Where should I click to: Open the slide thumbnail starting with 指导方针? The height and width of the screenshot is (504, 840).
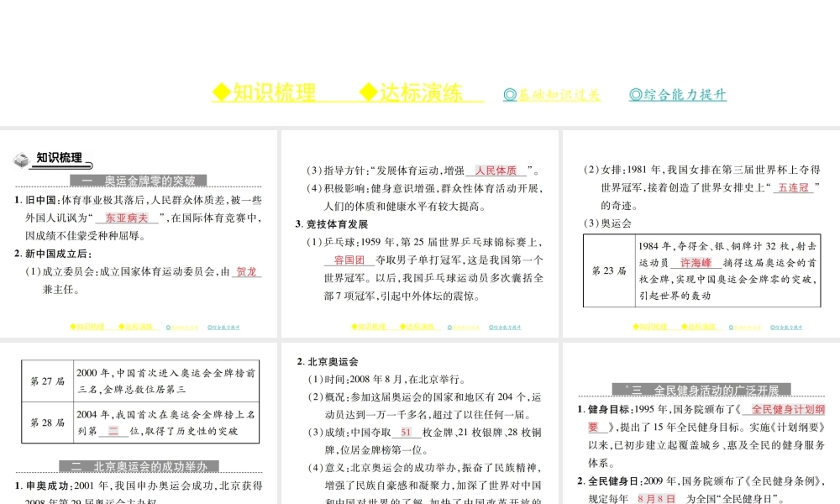pyautogui.click(x=419, y=234)
